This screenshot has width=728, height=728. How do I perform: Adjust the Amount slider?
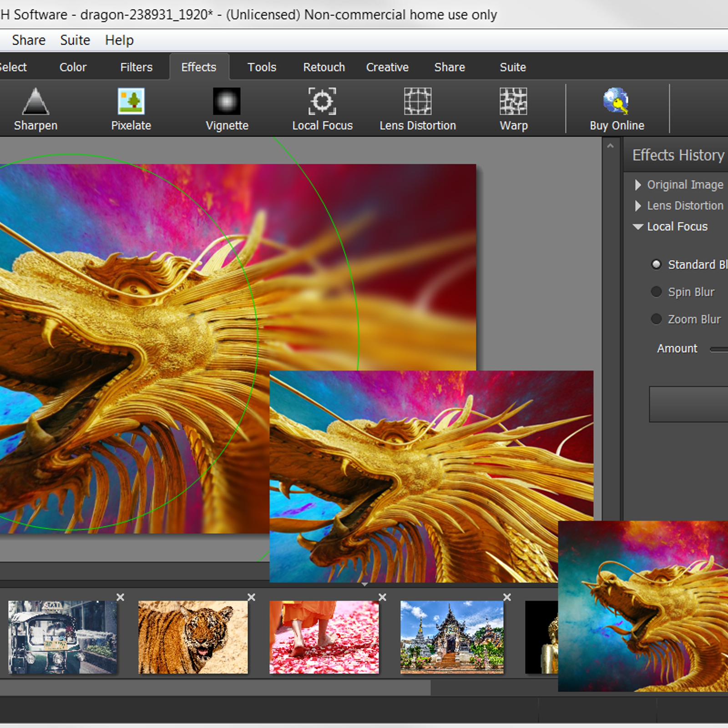(719, 349)
